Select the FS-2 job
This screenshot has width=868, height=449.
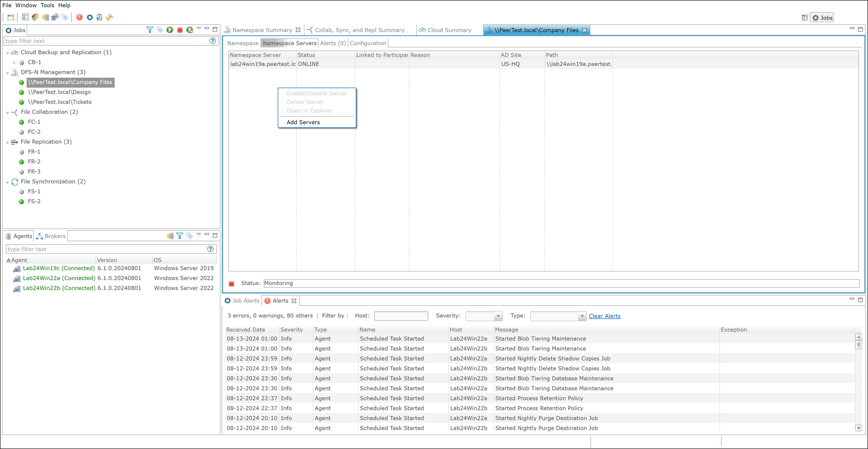[x=34, y=201]
